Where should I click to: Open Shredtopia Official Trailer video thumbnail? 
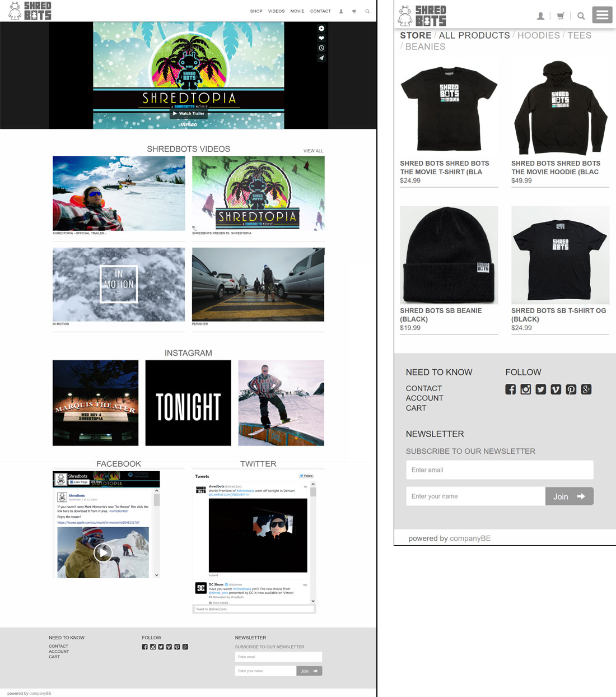119,193
